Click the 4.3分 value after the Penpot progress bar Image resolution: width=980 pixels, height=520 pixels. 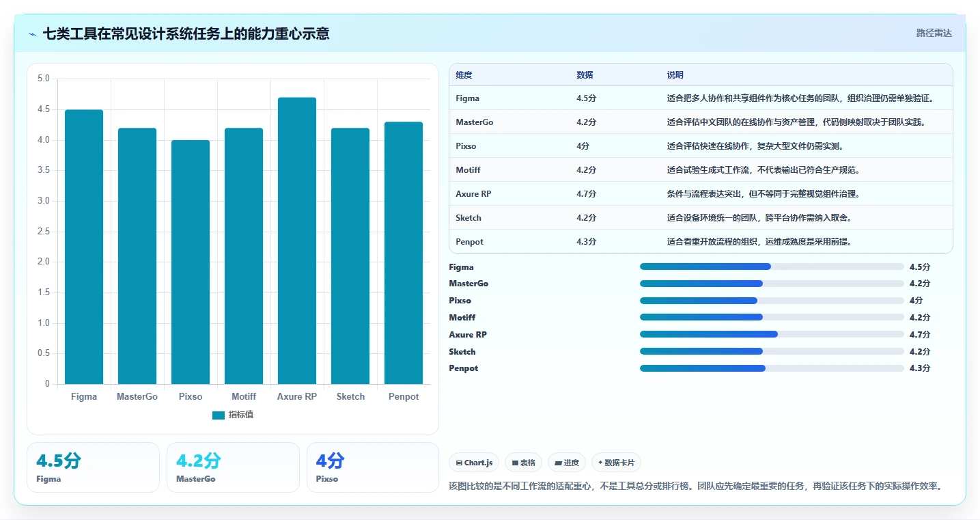[x=920, y=368]
